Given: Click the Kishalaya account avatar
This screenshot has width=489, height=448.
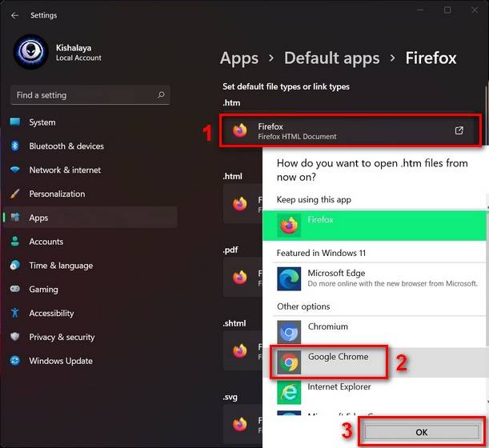Looking at the screenshot, I should pyautogui.click(x=31, y=52).
